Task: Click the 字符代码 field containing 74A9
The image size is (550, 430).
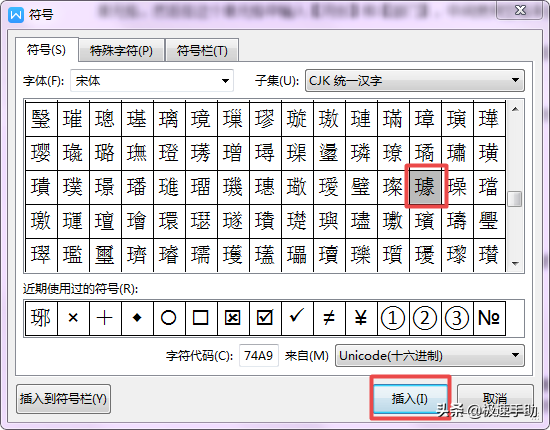Action: 259,356
